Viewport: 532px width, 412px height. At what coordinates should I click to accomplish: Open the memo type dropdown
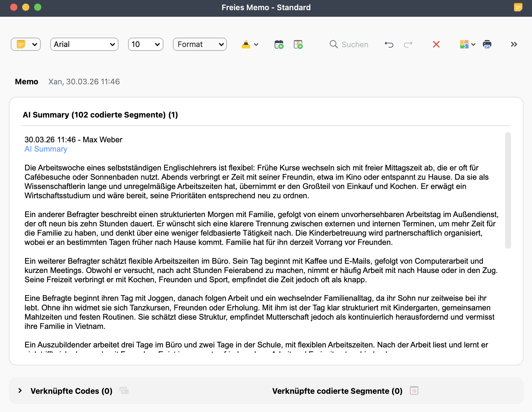pos(26,45)
